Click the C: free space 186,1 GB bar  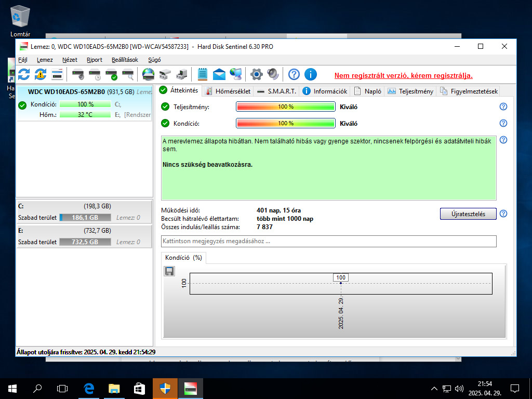85,218
